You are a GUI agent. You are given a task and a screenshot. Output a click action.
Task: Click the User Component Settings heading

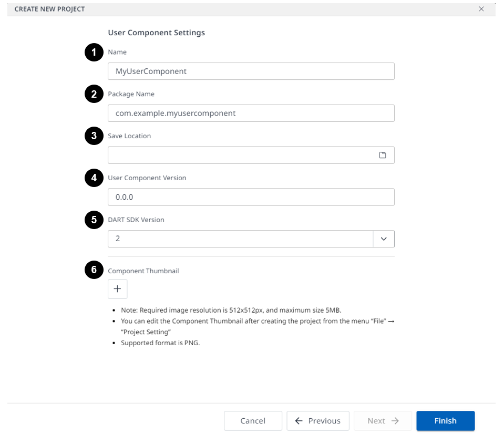click(157, 33)
